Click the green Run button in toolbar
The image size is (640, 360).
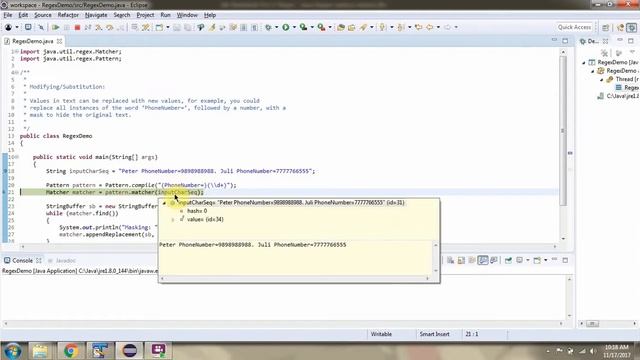pyautogui.click(x=286, y=27)
